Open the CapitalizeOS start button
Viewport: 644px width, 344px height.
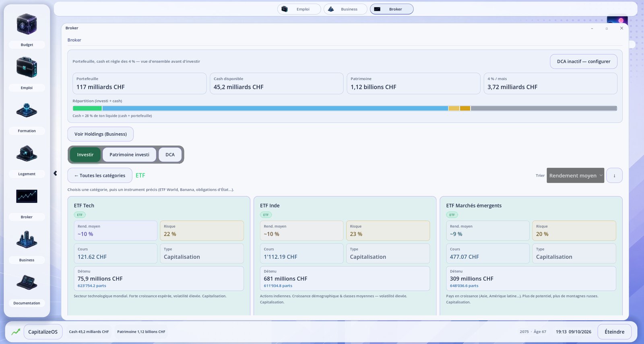tap(43, 332)
